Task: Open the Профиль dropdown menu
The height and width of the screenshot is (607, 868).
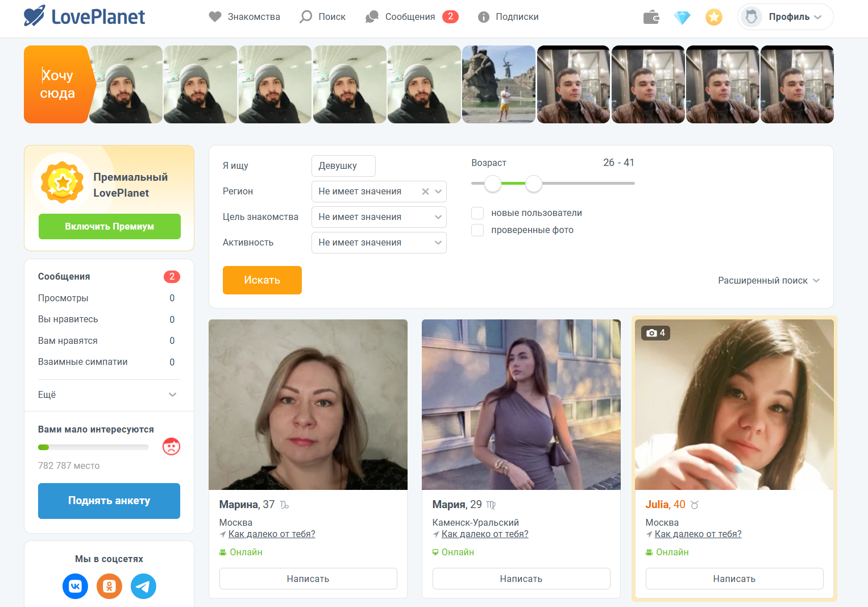Action: click(786, 17)
